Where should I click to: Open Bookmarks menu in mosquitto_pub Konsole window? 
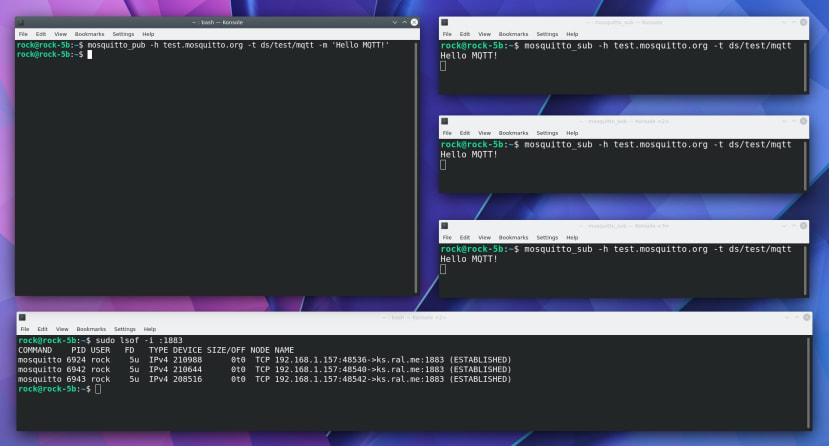coord(89,34)
